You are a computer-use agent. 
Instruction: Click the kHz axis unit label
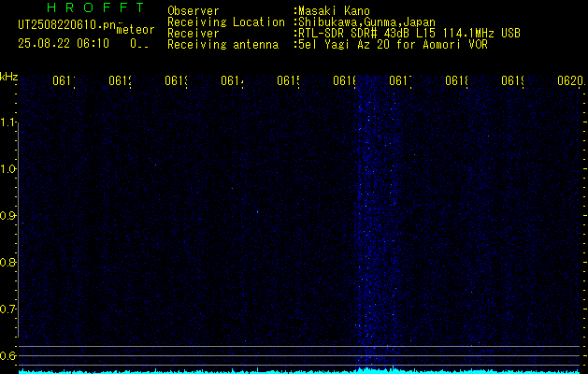(x=8, y=78)
